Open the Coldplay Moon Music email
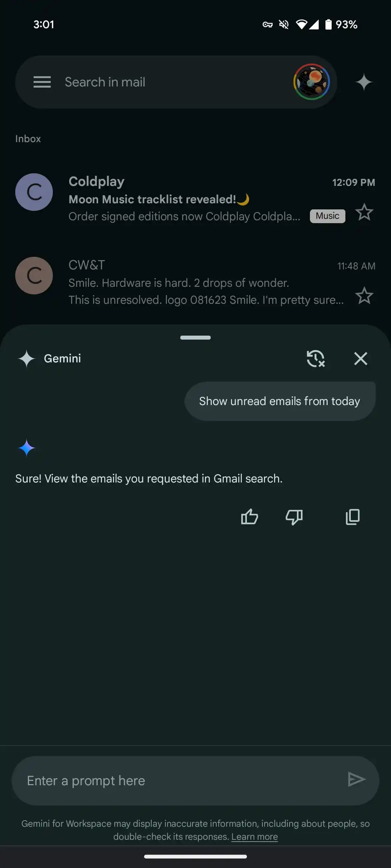This screenshot has height=868, width=391. click(195, 200)
